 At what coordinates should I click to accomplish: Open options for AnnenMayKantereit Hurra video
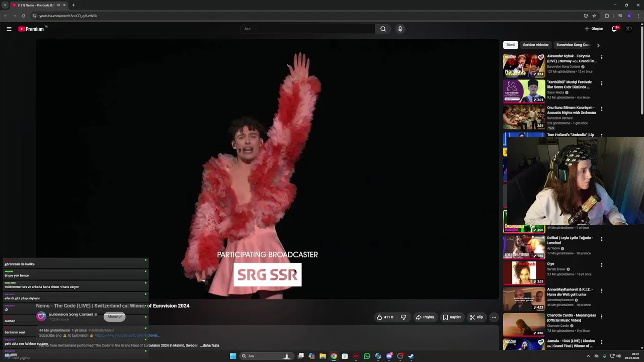[x=601, y=290]
